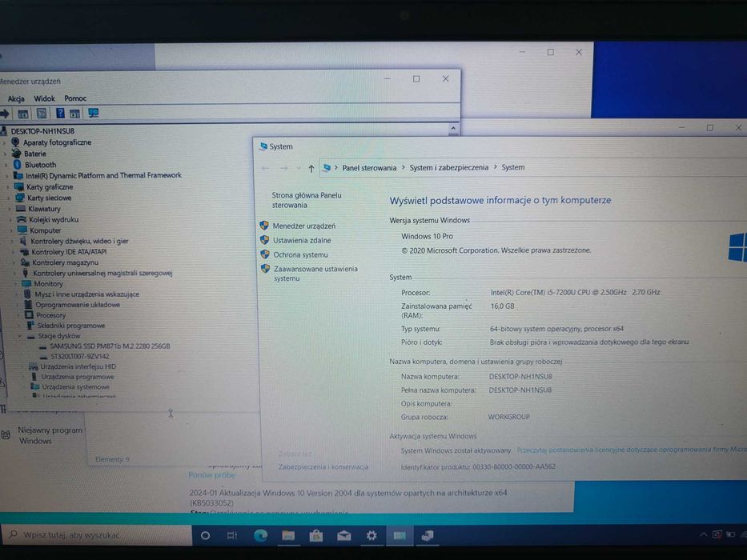This screenshot has width=747, height=560.
Task: Expand the Kontrolery IDE ATA/ATAPI node
Action: 14,252
